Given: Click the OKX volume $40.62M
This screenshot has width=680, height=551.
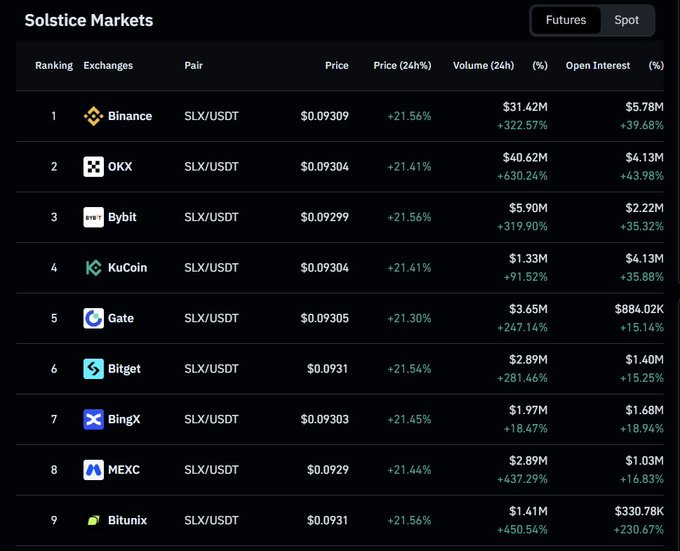Looking at the screenshot, I should tap(525, 157).
